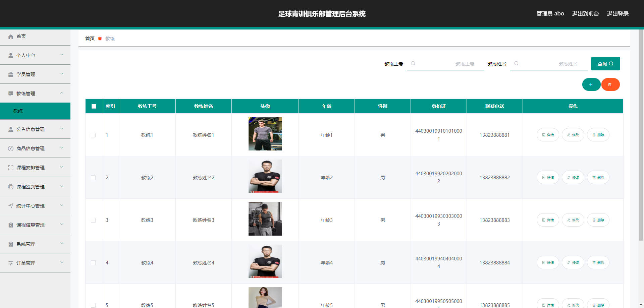
Task: Click the 查询 search button
Action: point(605,64)
